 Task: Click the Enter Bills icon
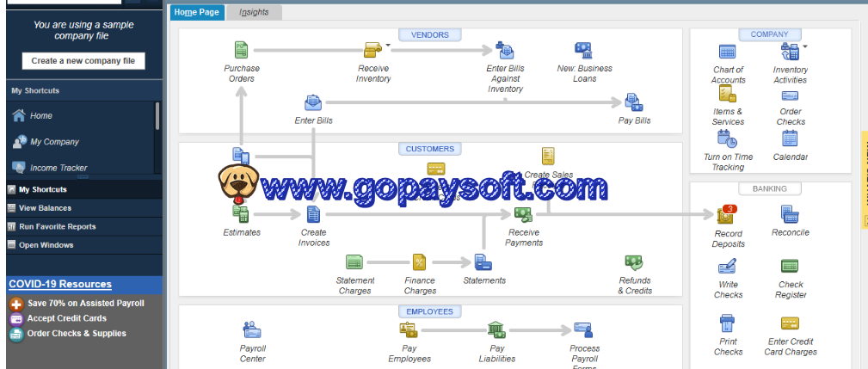(313, 103)
